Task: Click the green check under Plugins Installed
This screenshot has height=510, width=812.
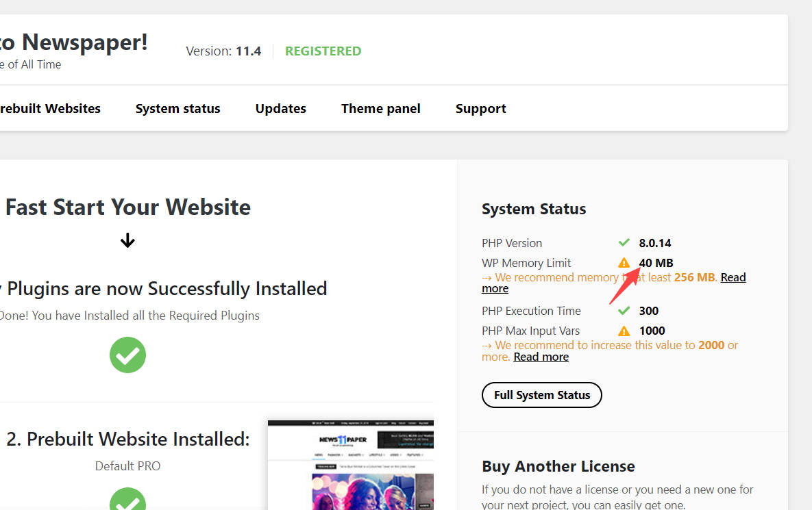Action: (x=128, y=355)
